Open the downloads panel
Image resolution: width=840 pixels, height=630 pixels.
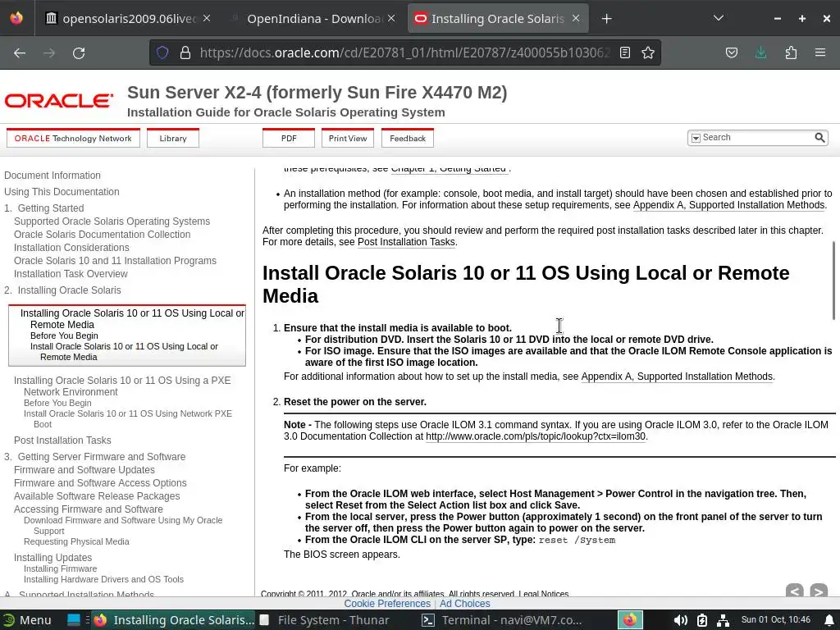(760, 52)
